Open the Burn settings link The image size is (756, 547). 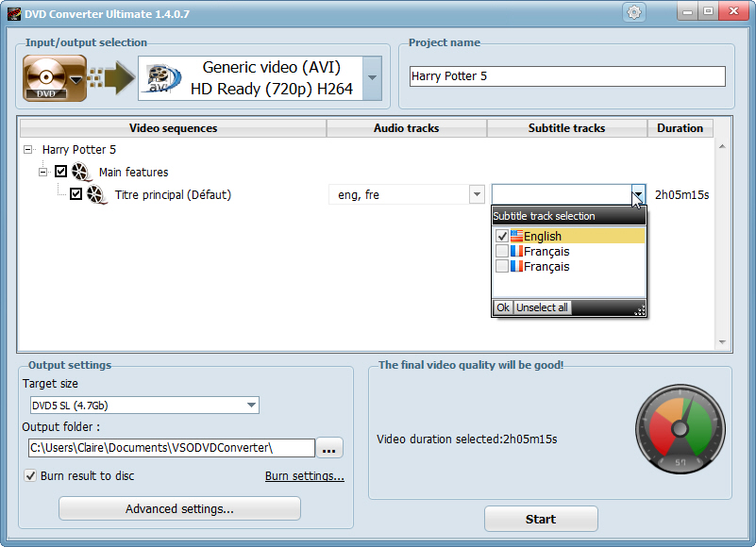304,476
